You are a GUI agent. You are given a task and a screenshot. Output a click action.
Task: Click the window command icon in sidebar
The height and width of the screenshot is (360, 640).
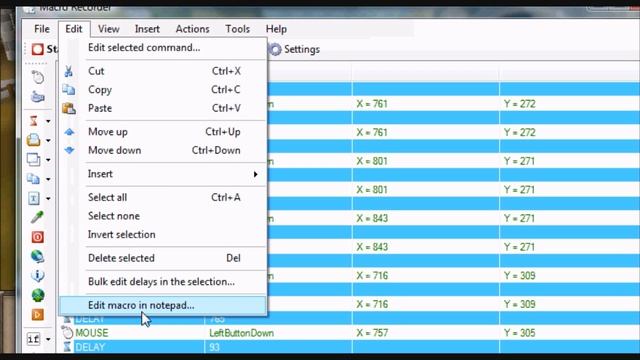(x=34, y=159)
